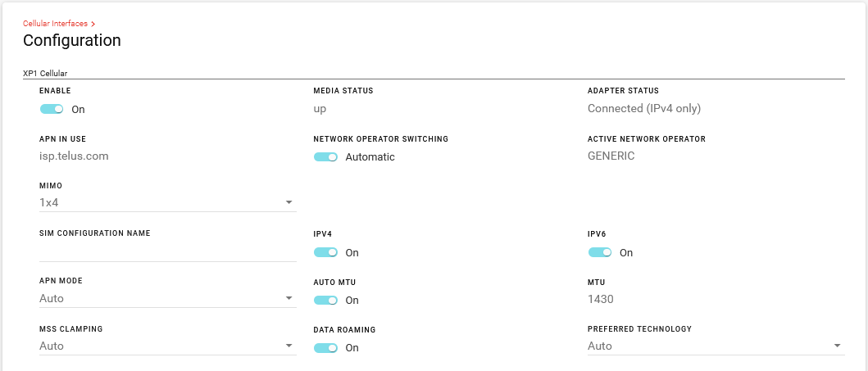Turn off Data Roaming
This screenshot has width=868, height=371.
tap(325, 348)
